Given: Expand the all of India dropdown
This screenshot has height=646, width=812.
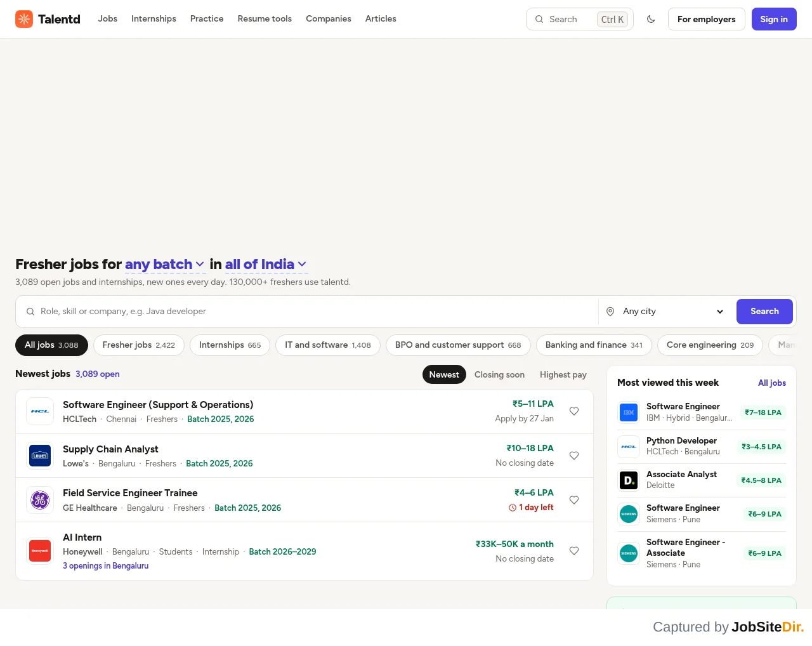Looking at the screenshot, I should pos(266,264).
